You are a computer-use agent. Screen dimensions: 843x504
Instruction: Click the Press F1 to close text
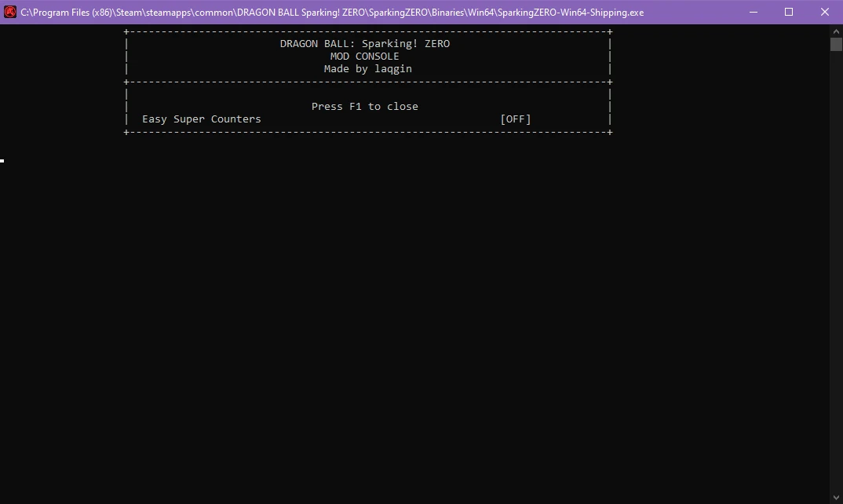(364, 107)
